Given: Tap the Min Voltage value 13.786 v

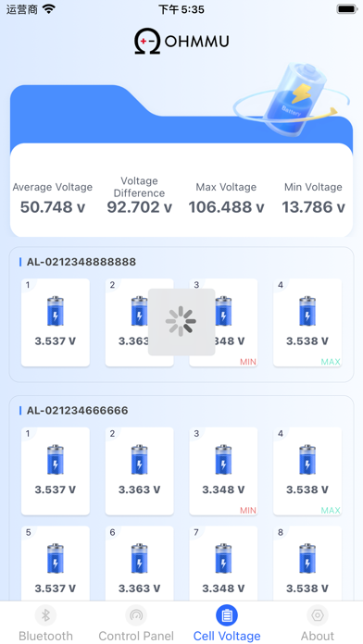Looking at the screenshot, I should (313, 207).
